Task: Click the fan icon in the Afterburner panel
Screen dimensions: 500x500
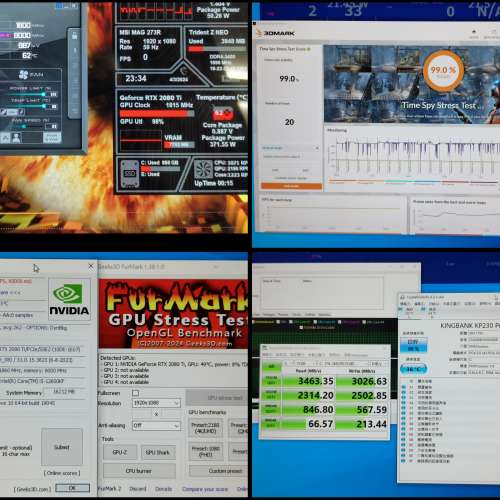Action: 24,74
